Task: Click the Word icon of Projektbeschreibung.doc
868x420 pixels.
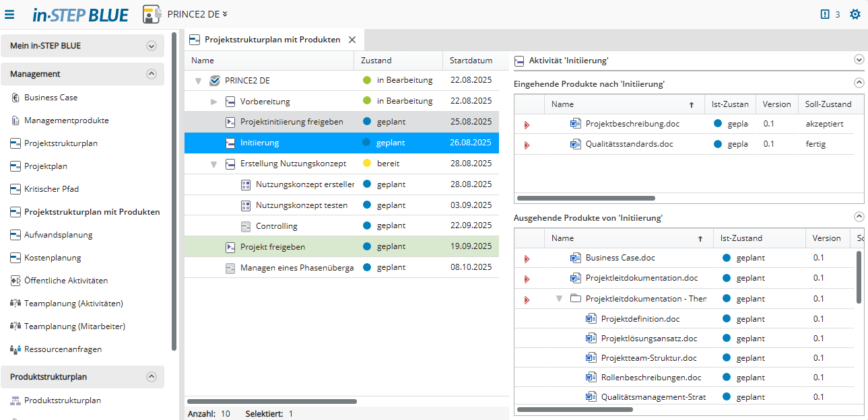Action: point(575,124)
